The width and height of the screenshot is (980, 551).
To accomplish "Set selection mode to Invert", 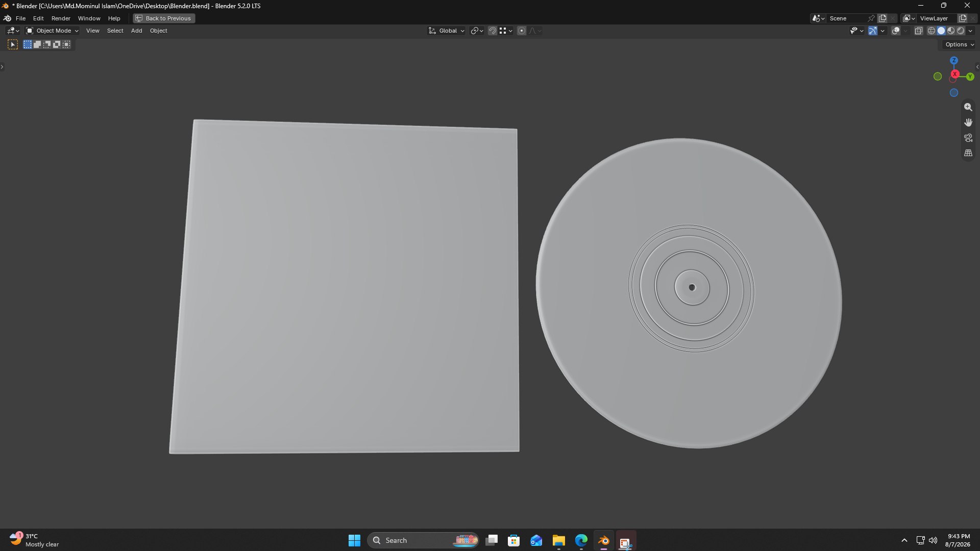I will pos(57,45).
